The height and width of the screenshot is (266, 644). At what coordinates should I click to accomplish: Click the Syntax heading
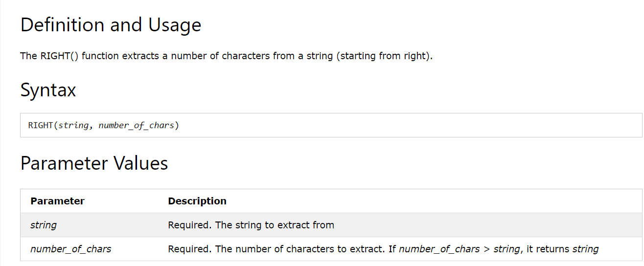pyautogui.click(x=48, y=90)
